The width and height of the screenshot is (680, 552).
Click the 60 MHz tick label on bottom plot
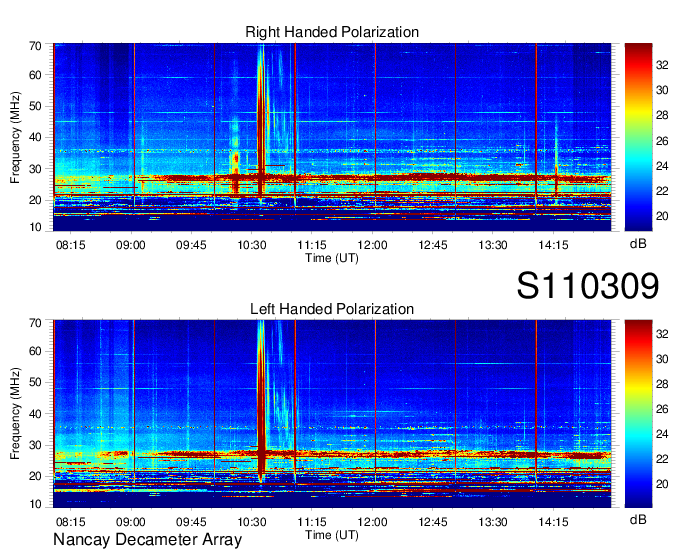[x=36, y=351]
